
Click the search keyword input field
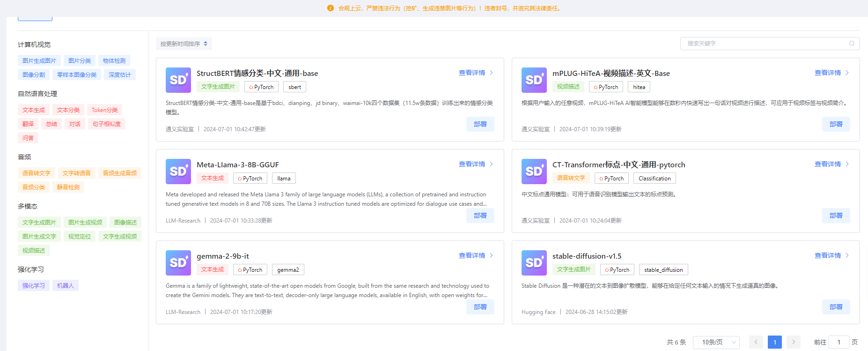click(770, 44)
